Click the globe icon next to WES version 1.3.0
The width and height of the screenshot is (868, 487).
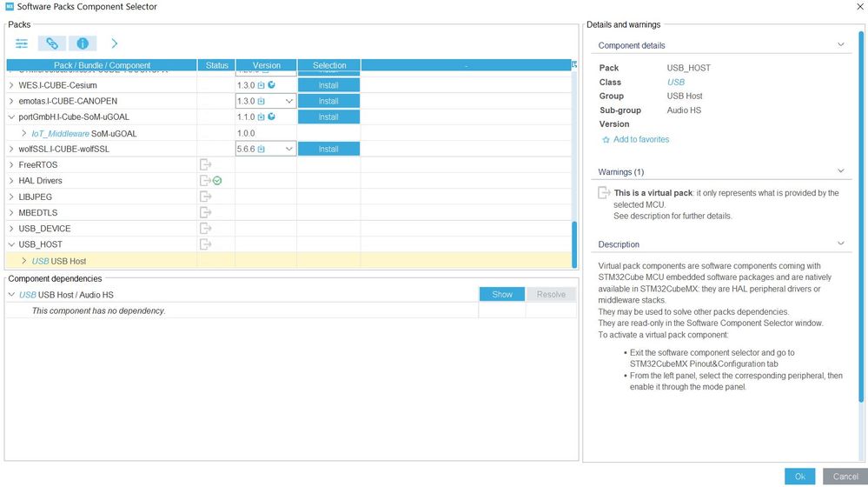point(271,84)
